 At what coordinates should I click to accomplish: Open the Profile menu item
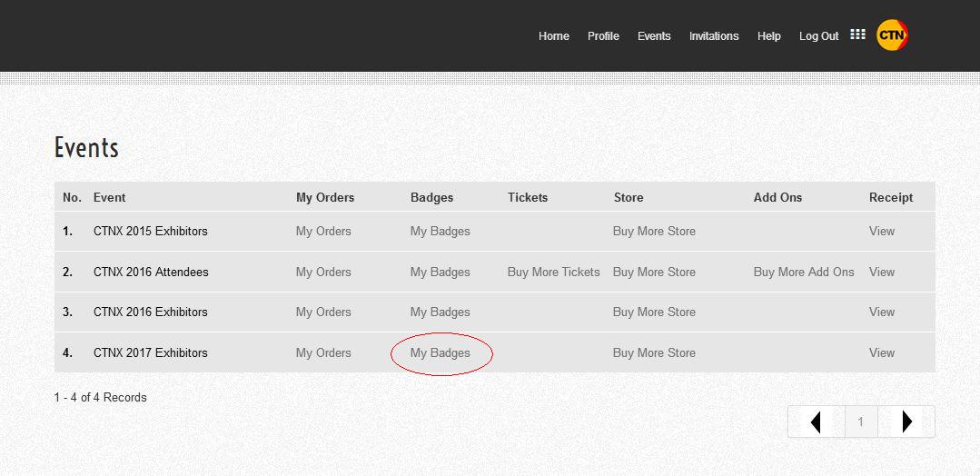[603, 36]
